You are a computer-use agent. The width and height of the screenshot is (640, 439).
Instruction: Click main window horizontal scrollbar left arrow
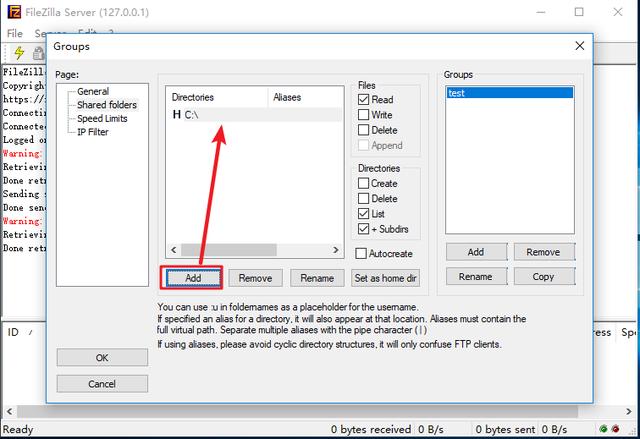click(x=9, y=411)
